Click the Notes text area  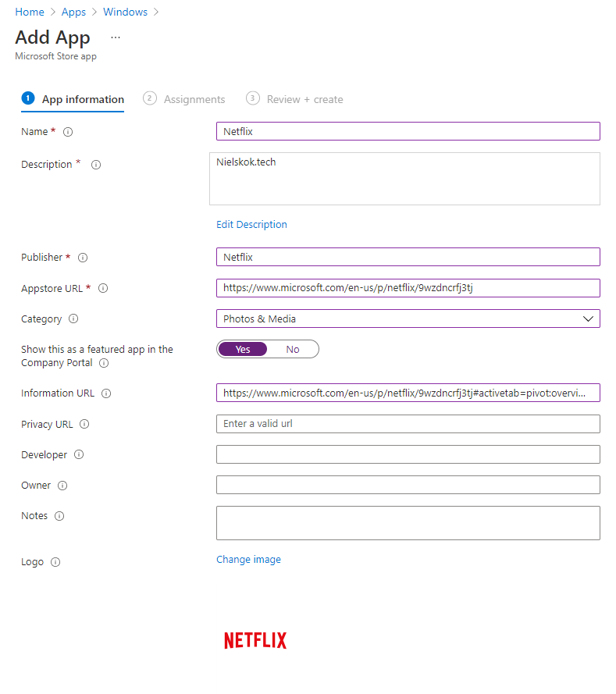(x=408, y=523)
